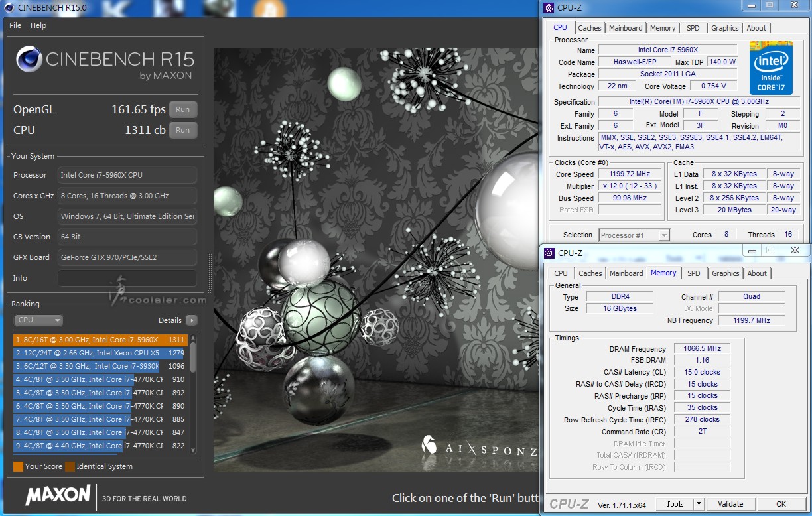Image resolution: width=812 pixels, height=516 pixels.
Task: Select ranking row 1 i7-5960X score 1311
Action: pos(101,340)
